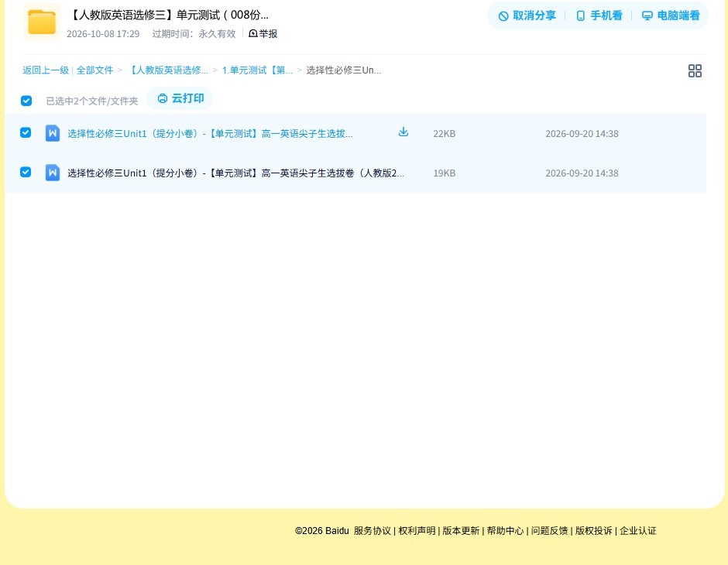Open 版权投诉 footer link
The image size is (728, 565).
coord(594,531)
